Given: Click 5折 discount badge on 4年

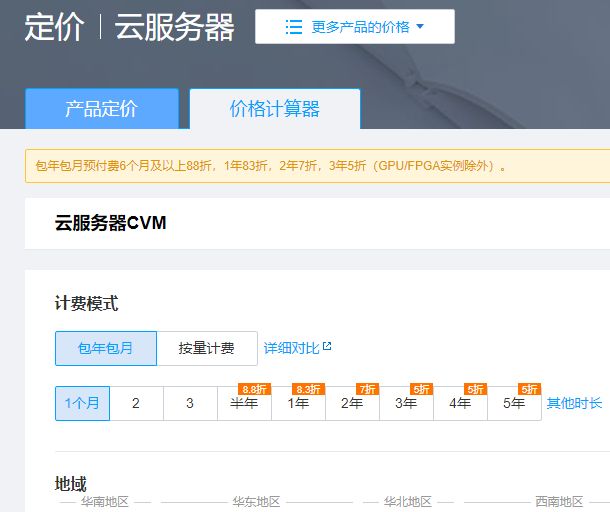Looking at the screenshot, I should point(476,389).
